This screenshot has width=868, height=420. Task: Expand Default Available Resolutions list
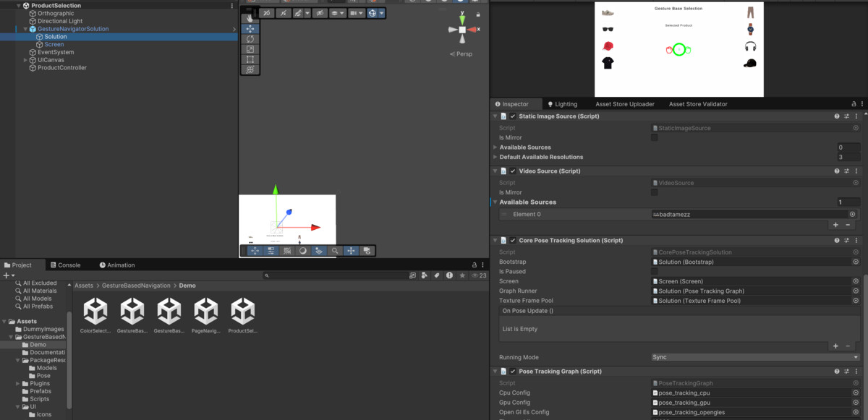click(495, 157)
